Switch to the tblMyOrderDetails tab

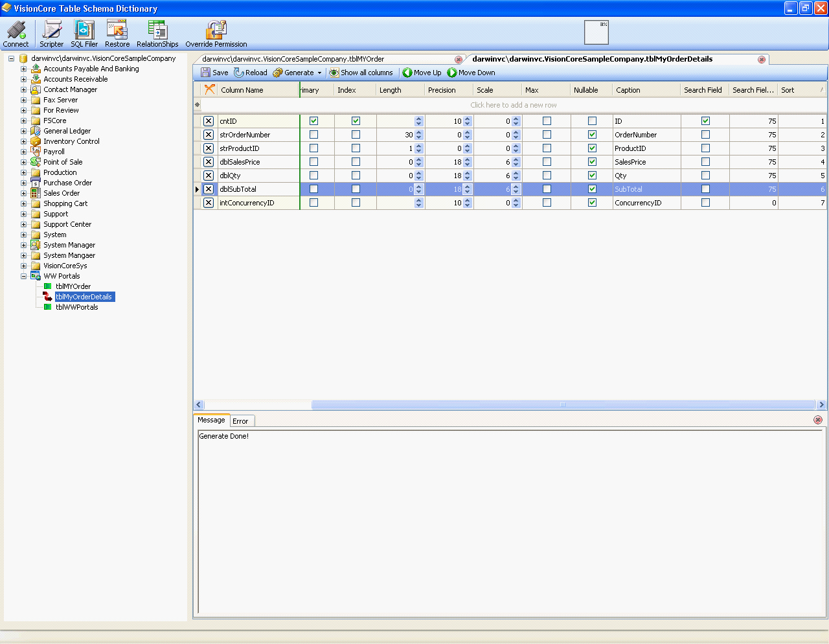(617, 59)
